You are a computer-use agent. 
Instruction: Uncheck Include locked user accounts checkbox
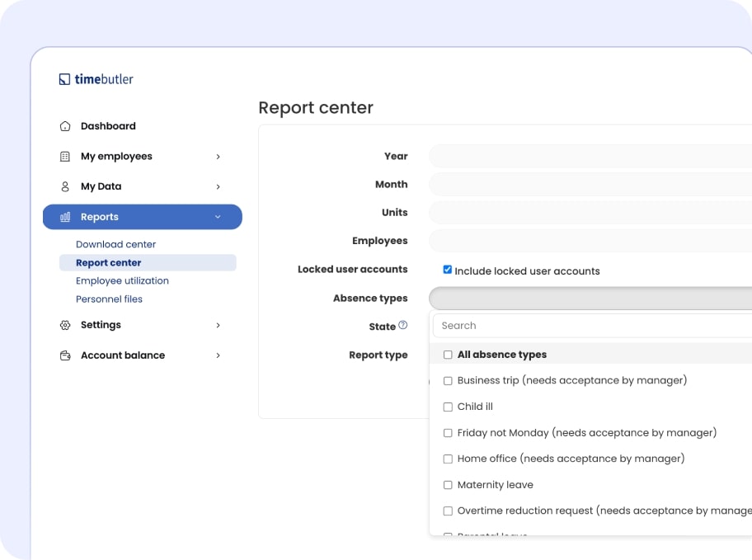pyautogui.click(x=448, y=270)
